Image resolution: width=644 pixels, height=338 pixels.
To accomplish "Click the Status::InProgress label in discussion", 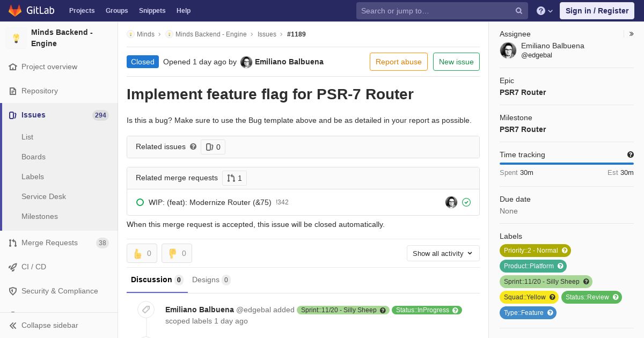I will tap(427, 310).
